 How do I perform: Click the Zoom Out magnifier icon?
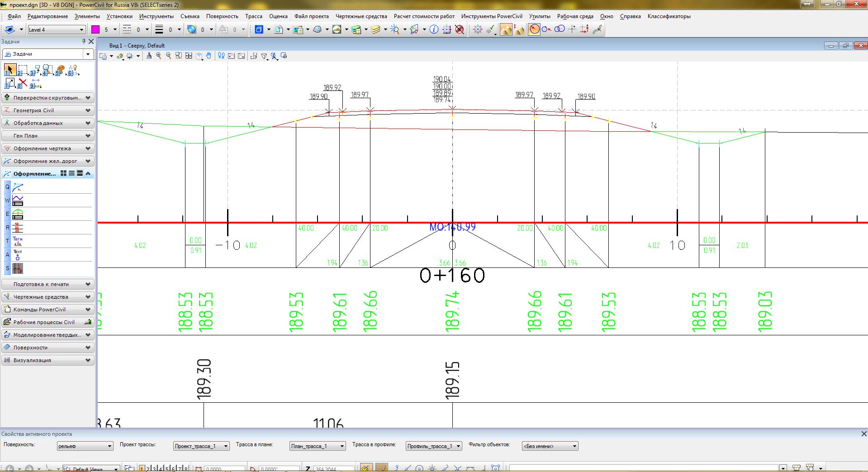pyautogui.click(x=169, y=56)
